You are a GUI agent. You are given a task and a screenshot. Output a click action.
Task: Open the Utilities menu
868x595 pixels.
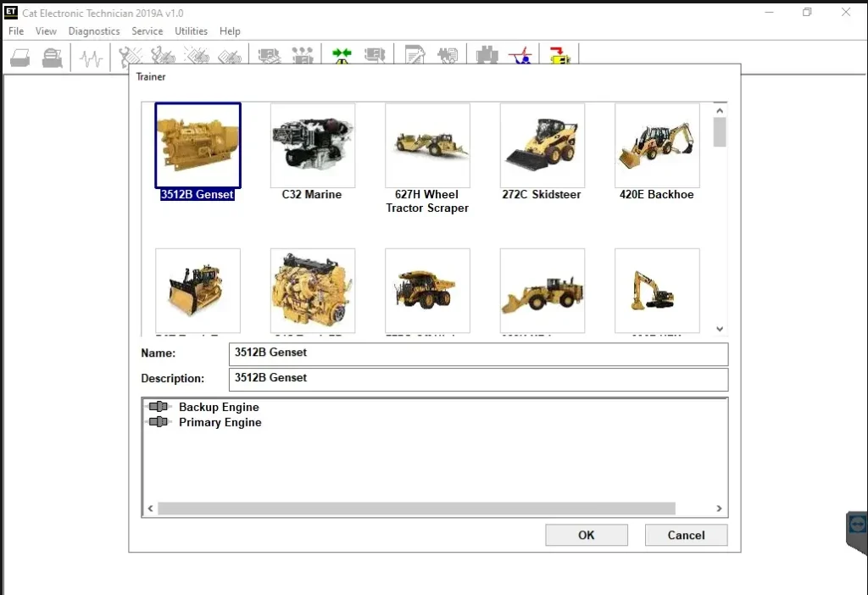(191, 31)
